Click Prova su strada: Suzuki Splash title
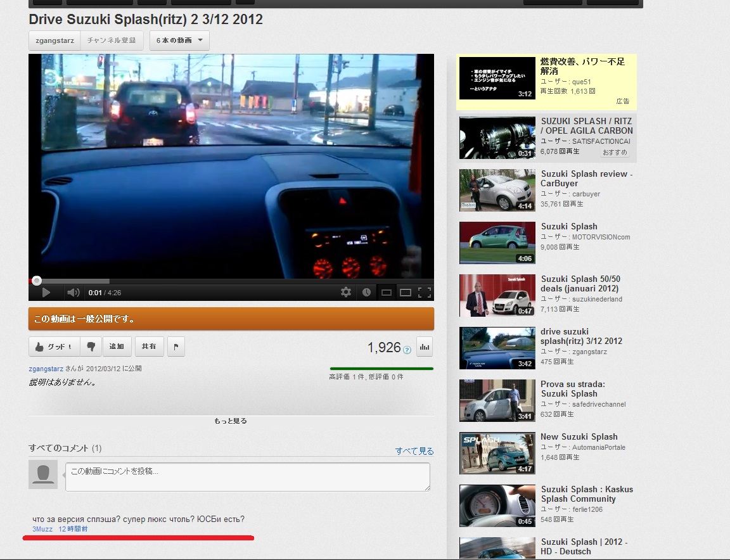The image size is (730, 560). (573, 389)
